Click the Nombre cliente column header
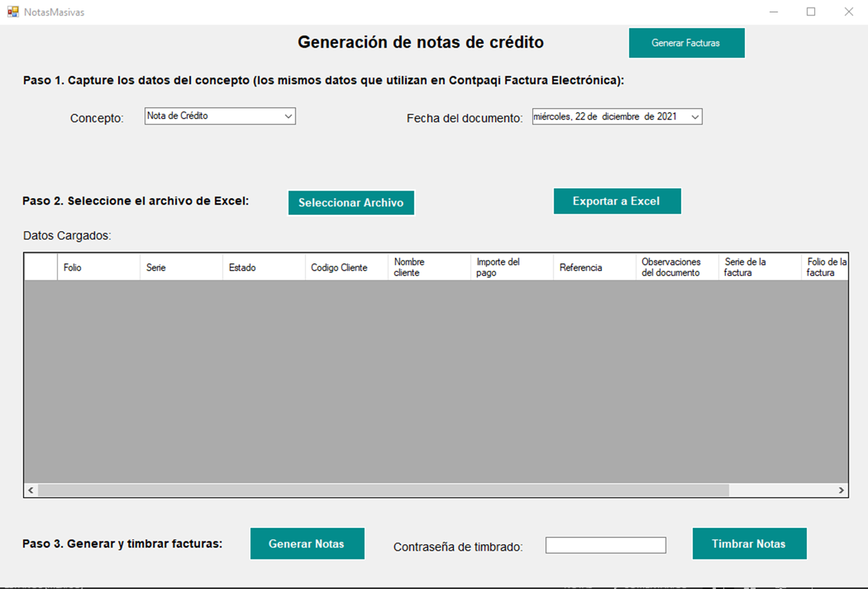 point(428,268)
